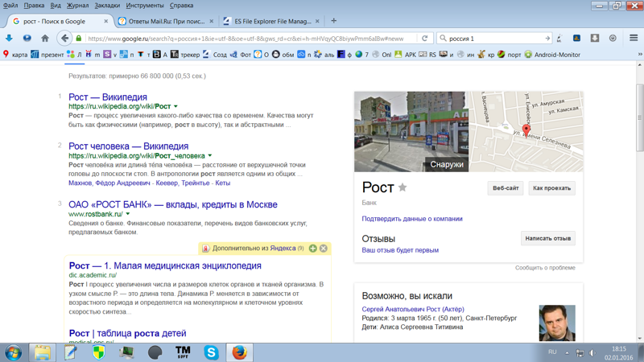Click the URL address bar
Viewport: 644px width, 362px height.
(x=246, y=38)
